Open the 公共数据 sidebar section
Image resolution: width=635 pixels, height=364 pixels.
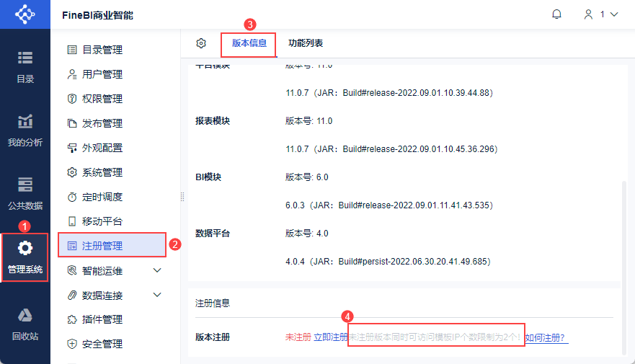(x=25, y=194)
